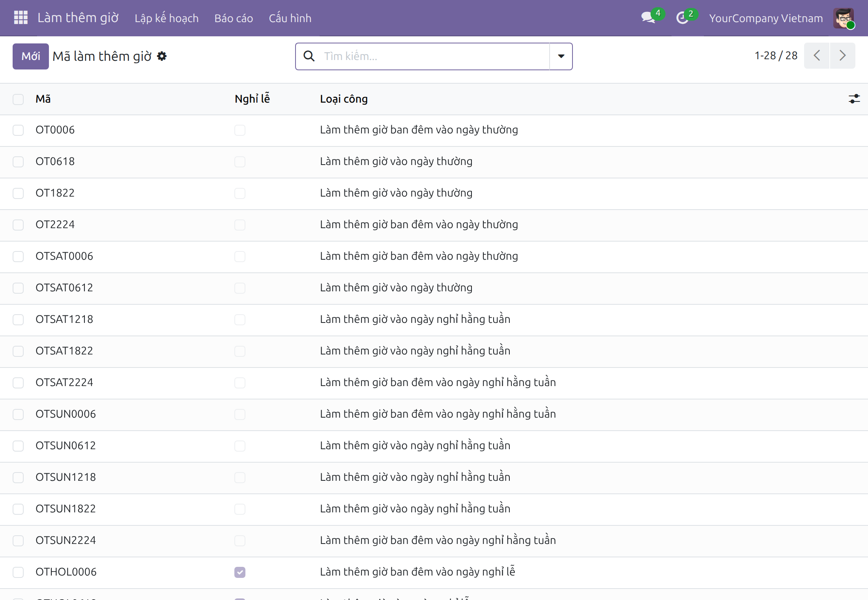The width and height of the screenshot is (868, 600).
Task: Click the magnifier search icon
Action: [309, 56]
